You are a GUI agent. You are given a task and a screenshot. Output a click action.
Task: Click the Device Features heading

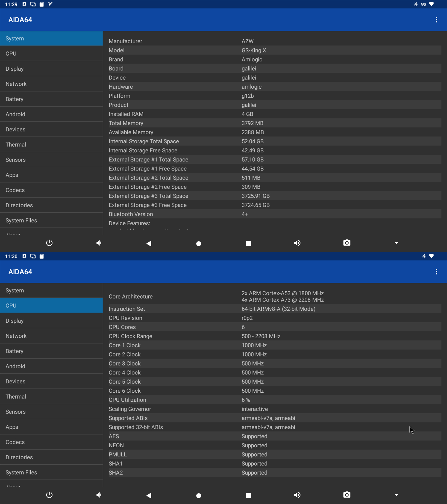coord(129,223)
